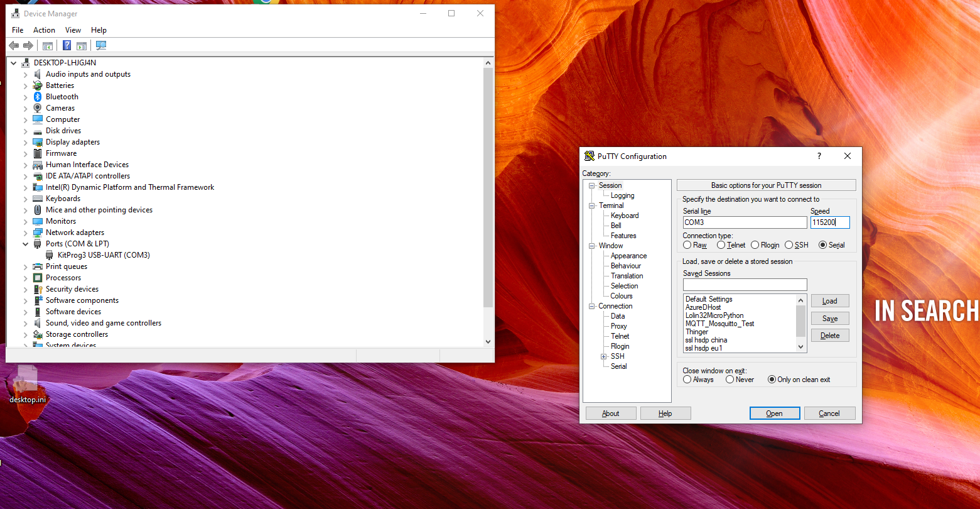Click the KitProg3 USB-UART port icon

point(50,255)
